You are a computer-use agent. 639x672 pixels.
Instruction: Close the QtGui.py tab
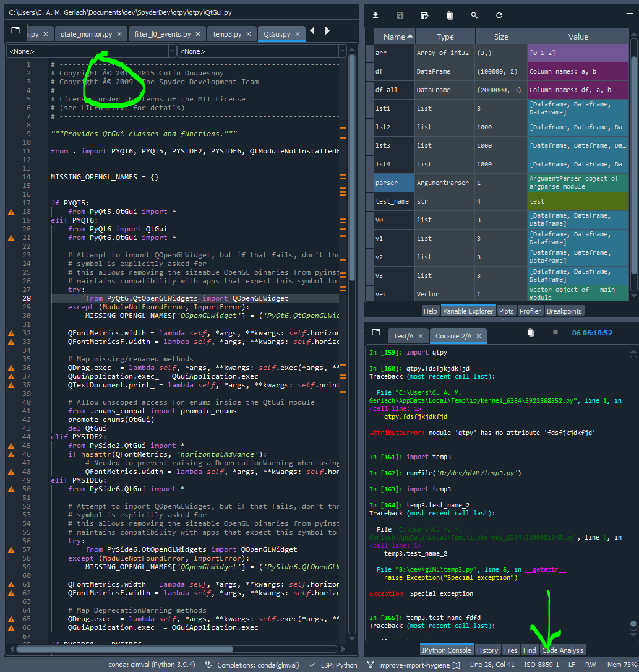coord(298,34)
